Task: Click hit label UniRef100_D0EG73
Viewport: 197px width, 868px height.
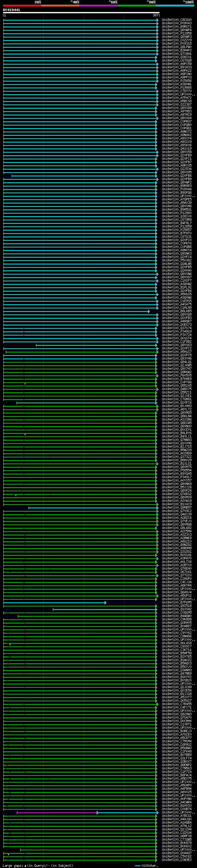Action: 176,325
